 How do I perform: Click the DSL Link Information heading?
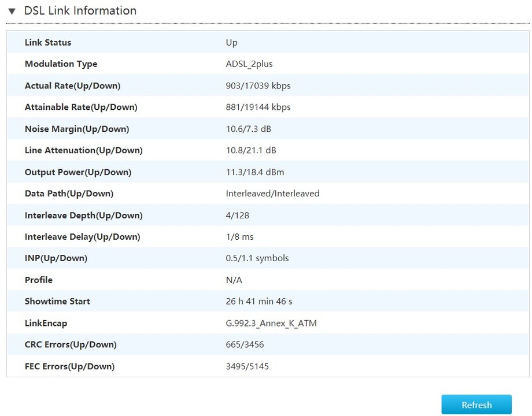80,11
